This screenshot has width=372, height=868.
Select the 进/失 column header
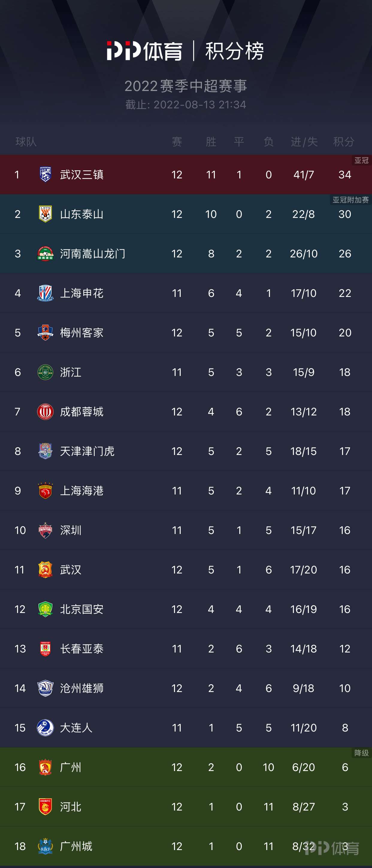304,142
